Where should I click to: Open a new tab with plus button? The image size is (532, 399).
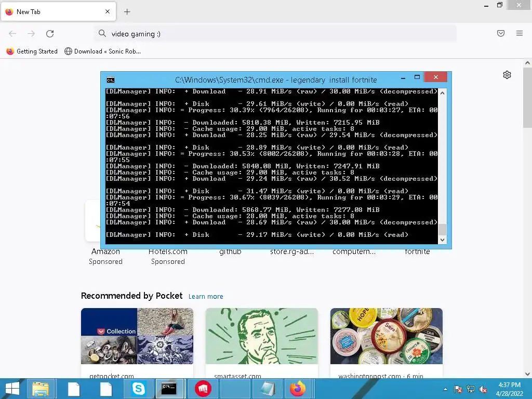127,12
